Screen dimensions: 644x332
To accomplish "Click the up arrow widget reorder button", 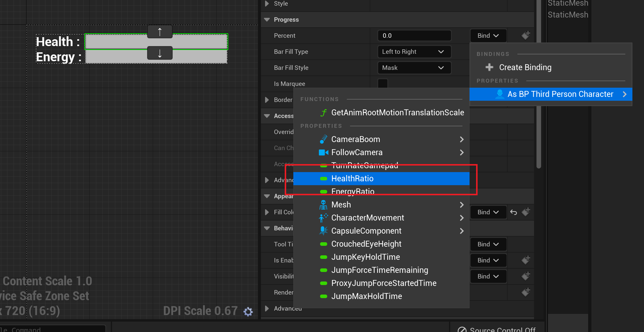I will (x=160, y=32).
